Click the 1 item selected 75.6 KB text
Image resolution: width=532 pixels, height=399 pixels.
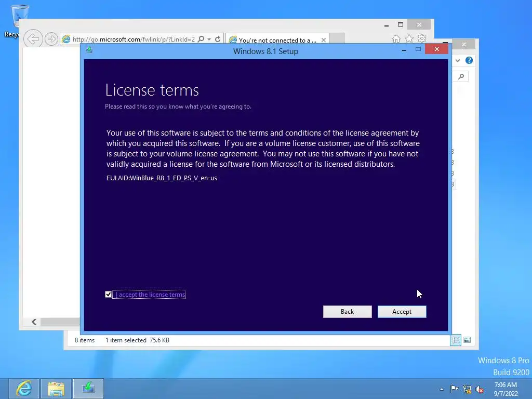(x=137, y=340)
